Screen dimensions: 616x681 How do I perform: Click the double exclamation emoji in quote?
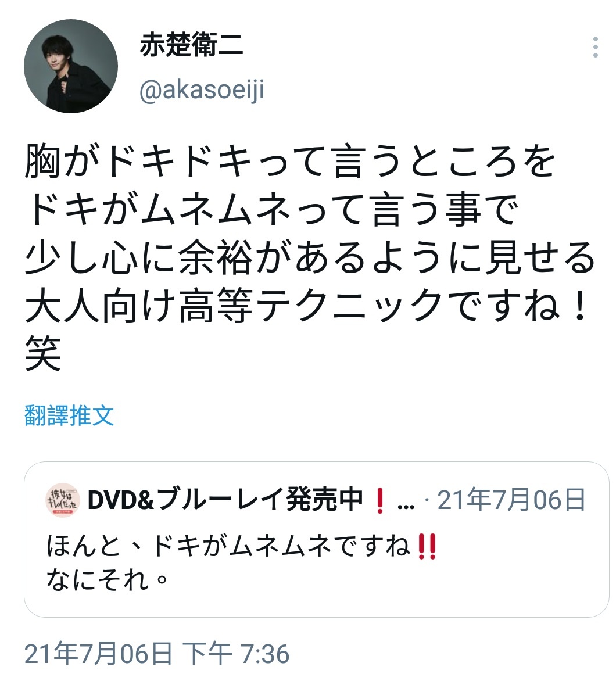point(427,546)
